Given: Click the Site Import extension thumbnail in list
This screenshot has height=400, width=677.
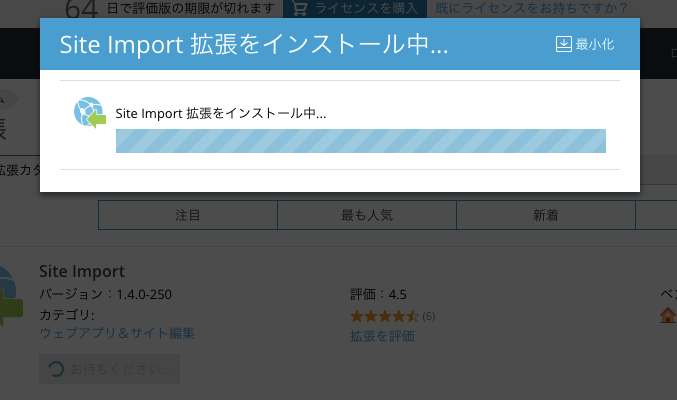Looking at the screenshot, I should click(x=9, y=296).
